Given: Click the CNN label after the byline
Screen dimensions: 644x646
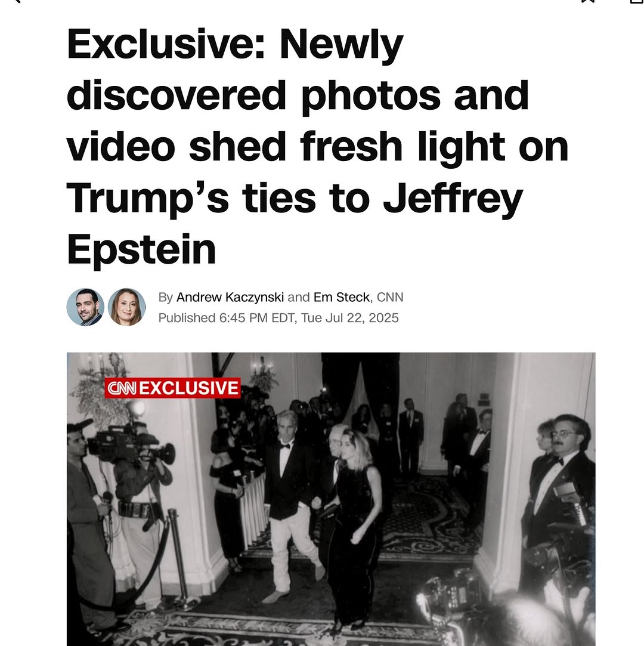Looking at the screenshot, I should coord(390,297).
